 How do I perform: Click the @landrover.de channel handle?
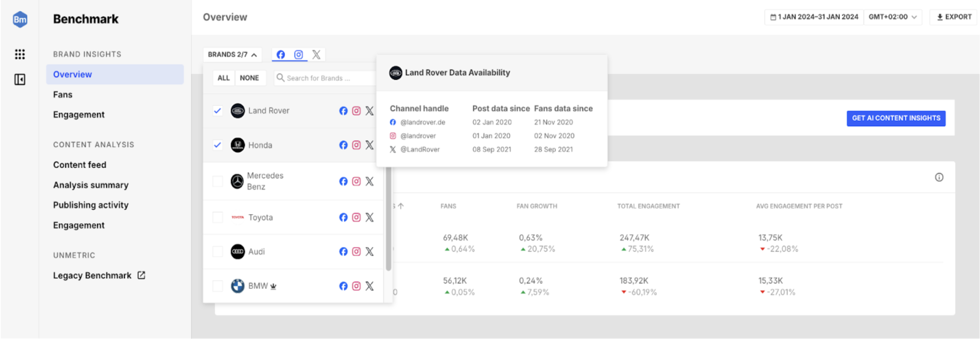(x=423, y=122)
